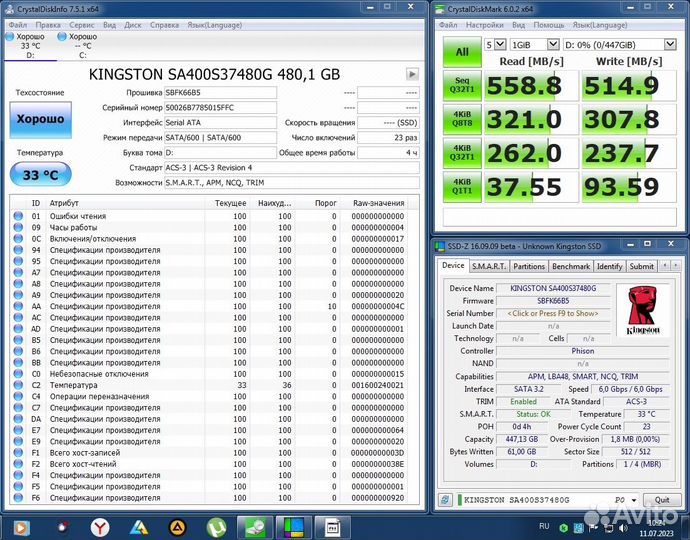This screenshot has width=690, height=540.
Task: Open Настройки menu in CrystalDiskMark
Action: click(x=484, y=25)
